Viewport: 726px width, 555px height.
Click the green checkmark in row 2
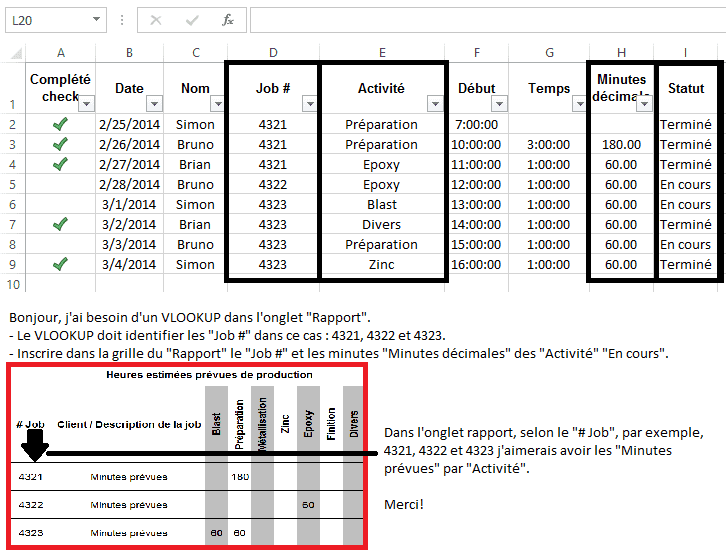tap(60, 124)
